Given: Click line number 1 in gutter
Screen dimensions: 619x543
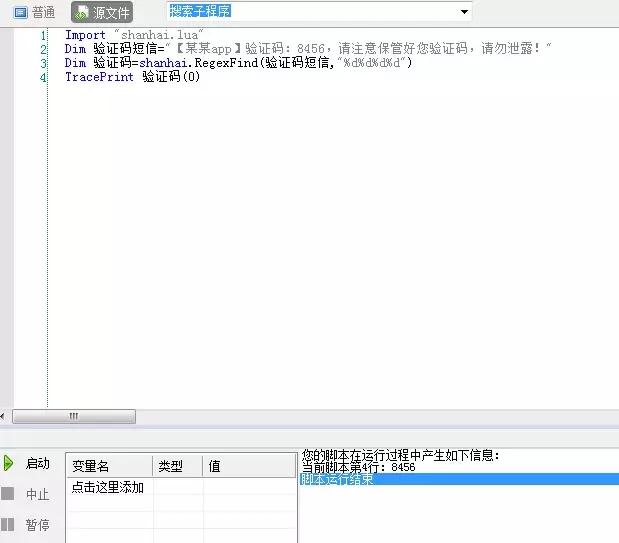Looking at the screenshot, I should point(43,36).
